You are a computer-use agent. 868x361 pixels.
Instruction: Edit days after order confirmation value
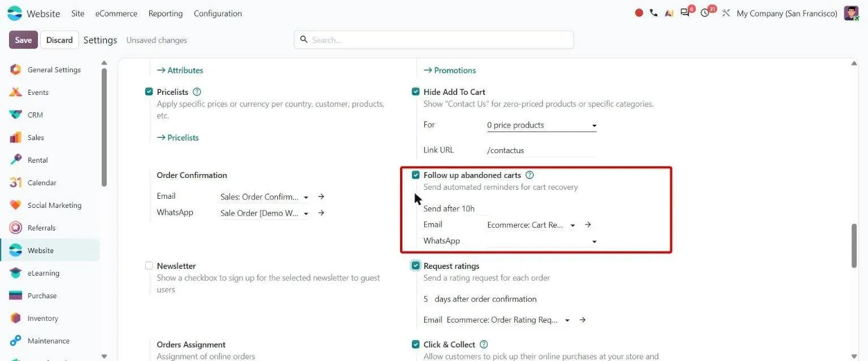426,299
